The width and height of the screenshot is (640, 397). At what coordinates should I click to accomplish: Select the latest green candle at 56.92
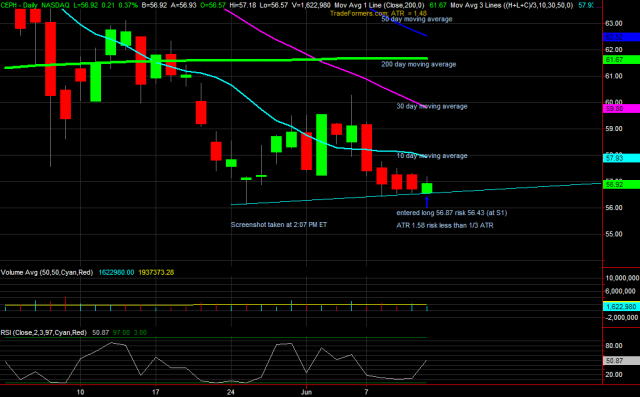pos(427,188)
